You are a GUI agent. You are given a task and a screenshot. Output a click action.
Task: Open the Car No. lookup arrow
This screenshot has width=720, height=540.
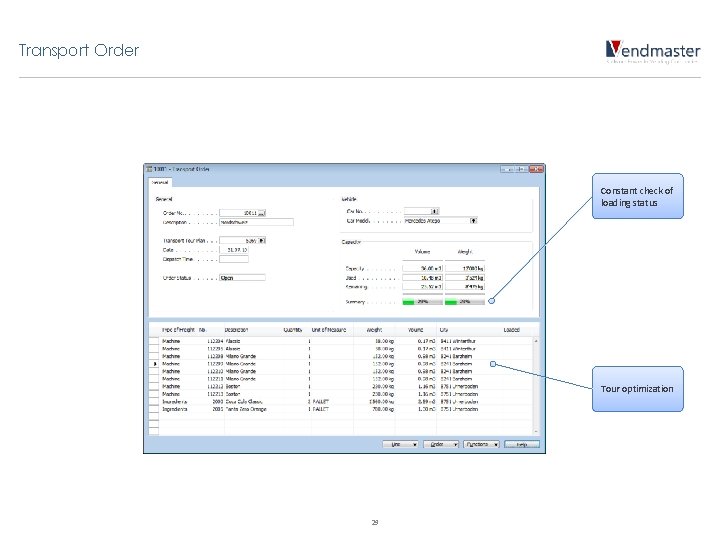(x=435, y=211)
